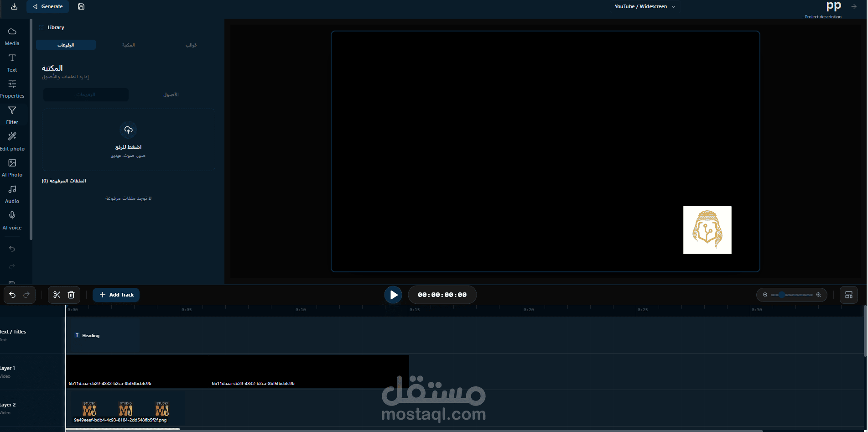
Task: Adjust the timeline zoom slider
Action: (x=792, y=295)
